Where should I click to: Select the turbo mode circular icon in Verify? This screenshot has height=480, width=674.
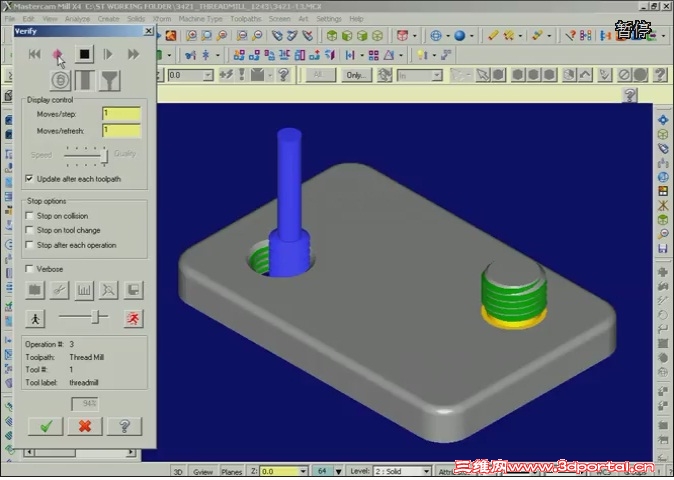click(60, 80)
